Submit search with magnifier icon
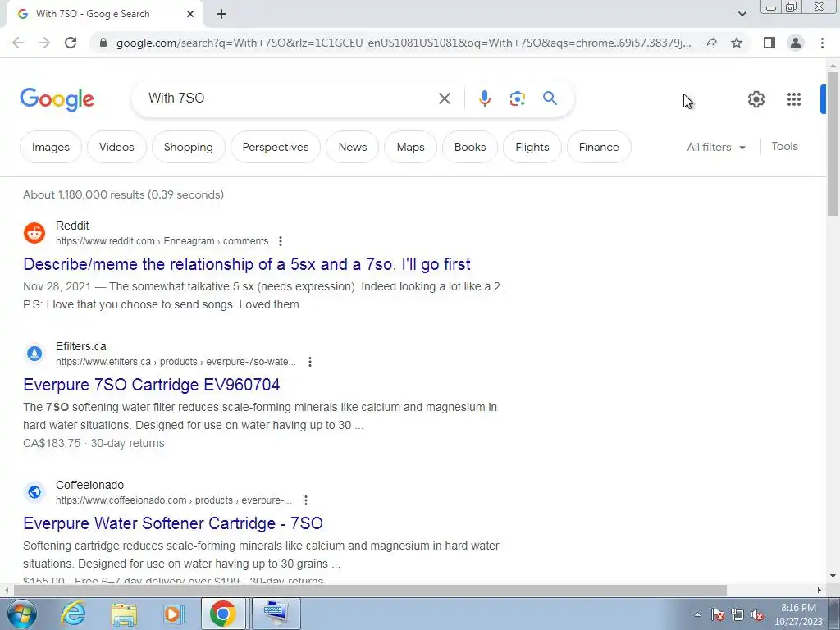 [550, 98]
